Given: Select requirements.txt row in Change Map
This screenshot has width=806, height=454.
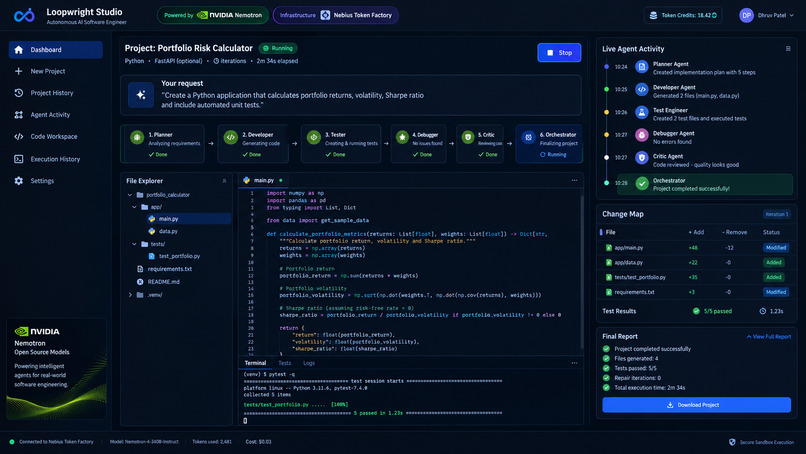Looking at the screenshot, I should tap(697, 292).
